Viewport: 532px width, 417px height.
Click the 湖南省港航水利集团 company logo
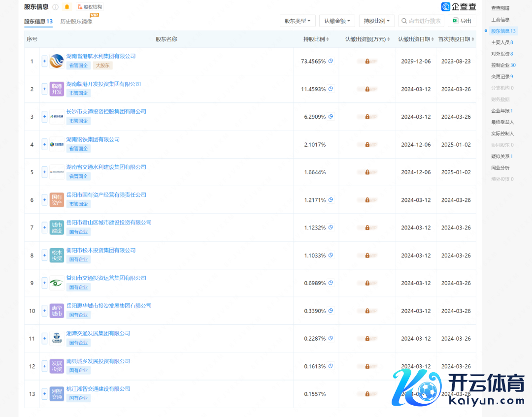coord(57,61)
